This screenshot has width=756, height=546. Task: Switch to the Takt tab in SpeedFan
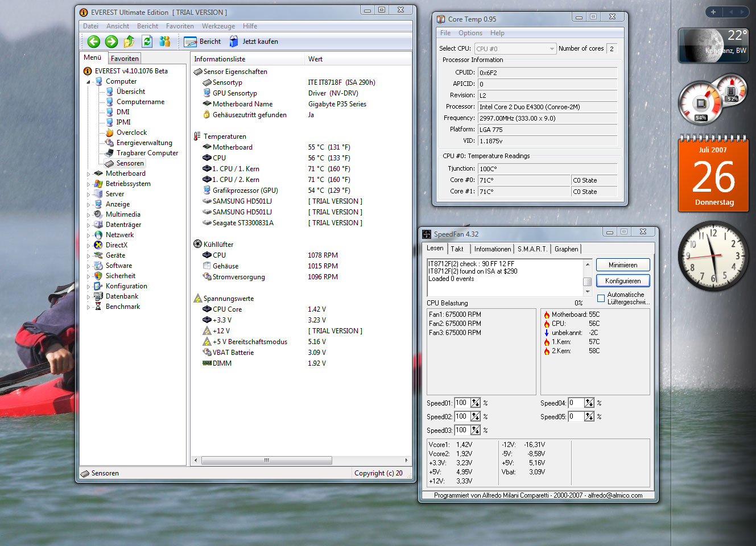[457, 249]
